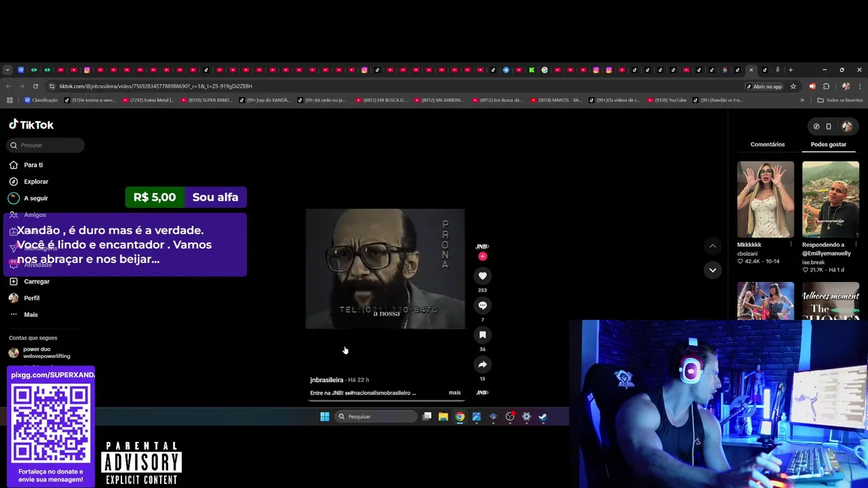Open options for Respondendo a video
Image resolution: width=868 pixels, height=488 pixels.
[x=856, y=244]
